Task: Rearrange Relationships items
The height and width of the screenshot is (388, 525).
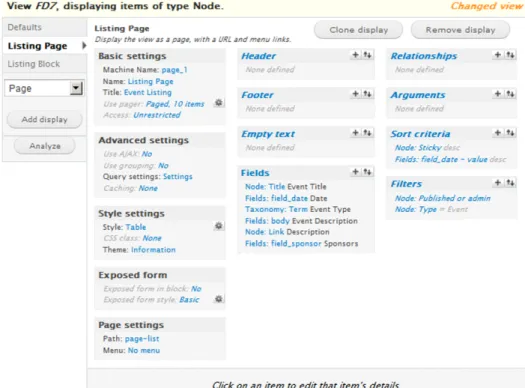Action: point(510,55)
